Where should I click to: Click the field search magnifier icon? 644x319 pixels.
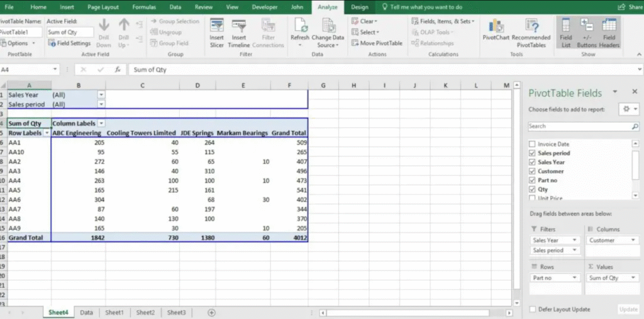(x=635, y=126)
